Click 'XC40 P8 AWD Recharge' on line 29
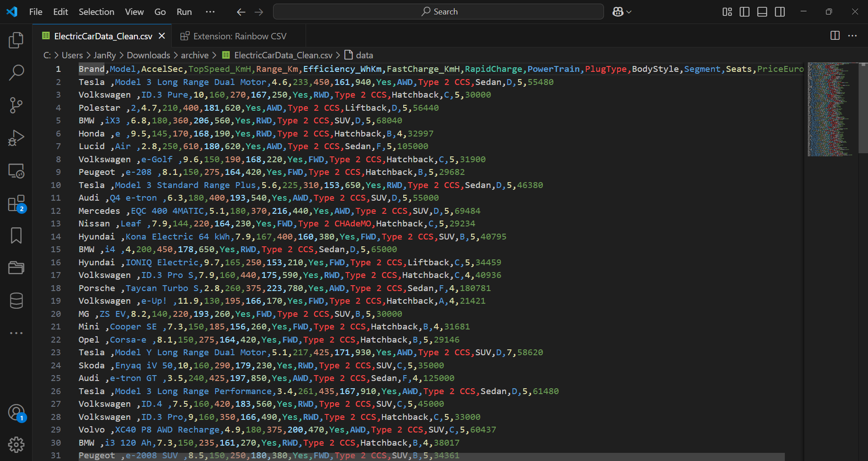This screenshot has width=868, height=461. (167, 430)
